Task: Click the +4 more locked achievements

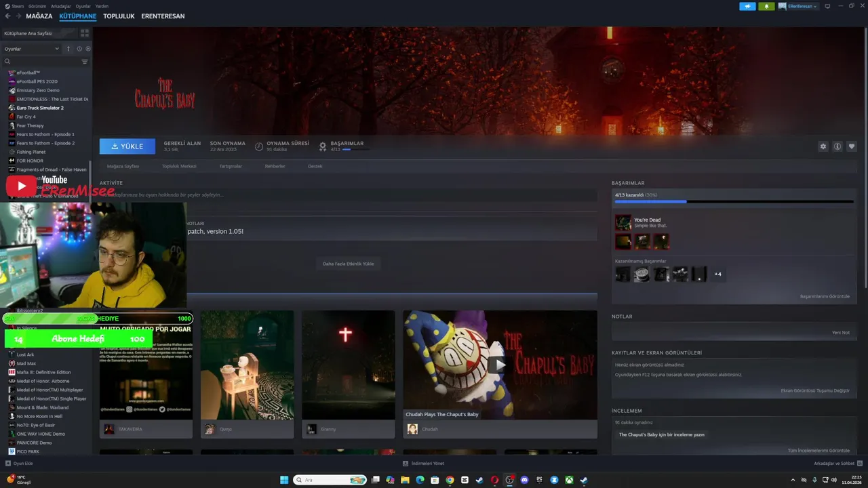Action: 717,274
